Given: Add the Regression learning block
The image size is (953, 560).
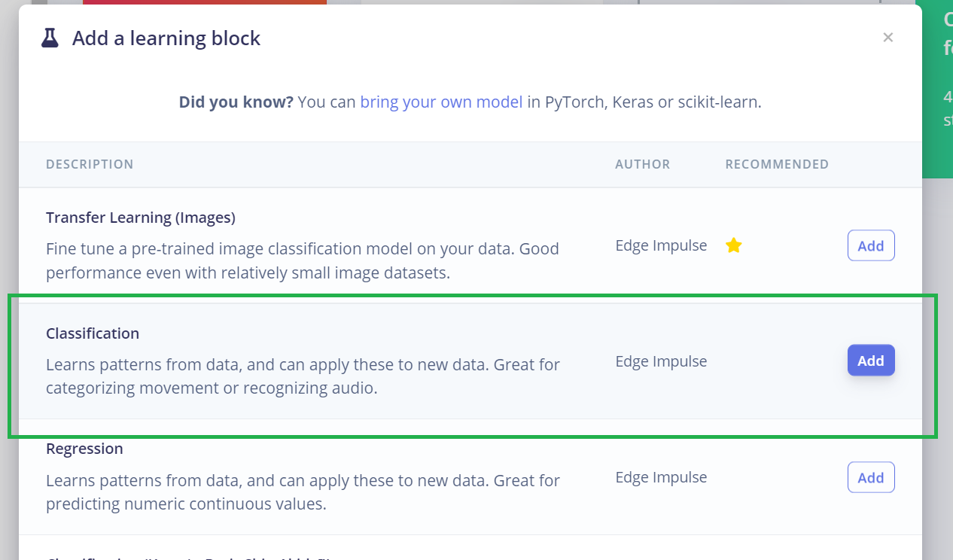Looking at the screenshot, I should click(x=871, y=477).
